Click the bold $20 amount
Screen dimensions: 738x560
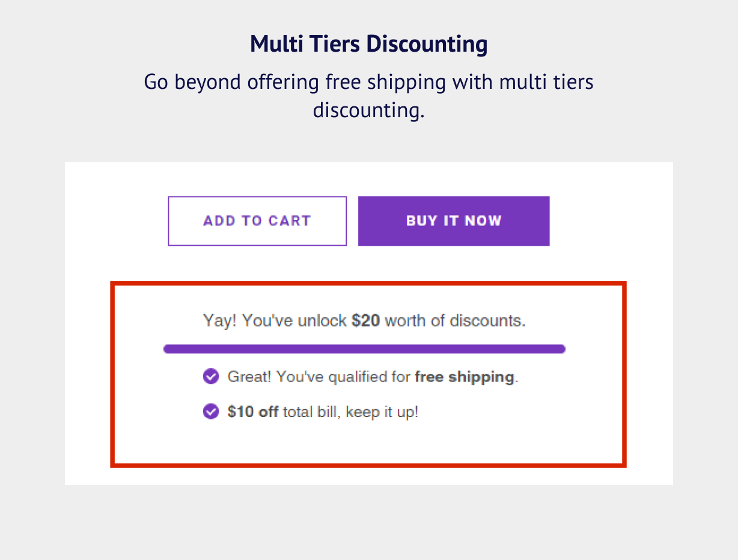point(365,320)
